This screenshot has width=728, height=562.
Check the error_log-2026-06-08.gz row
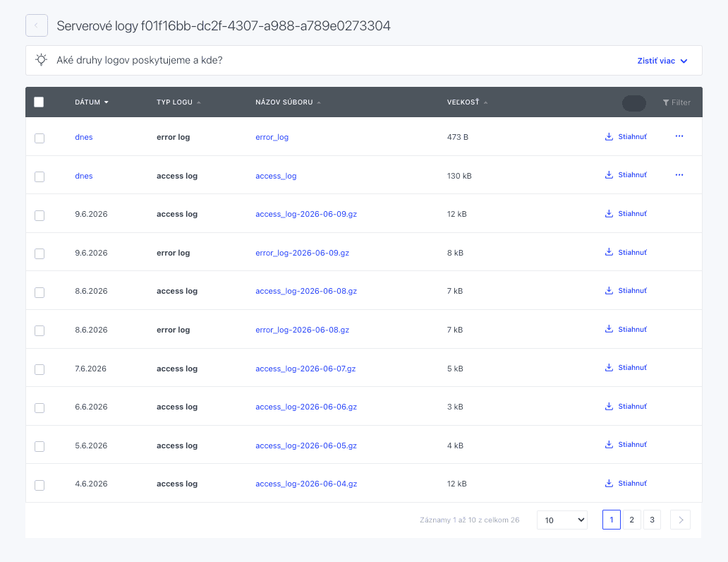pos(40,330)
